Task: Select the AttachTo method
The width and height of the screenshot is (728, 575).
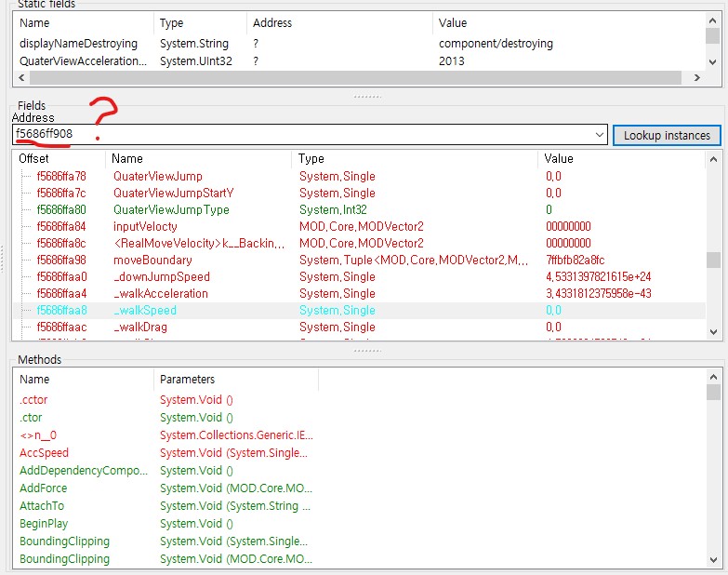Action: pyautogui.click(x=42, y=506)
